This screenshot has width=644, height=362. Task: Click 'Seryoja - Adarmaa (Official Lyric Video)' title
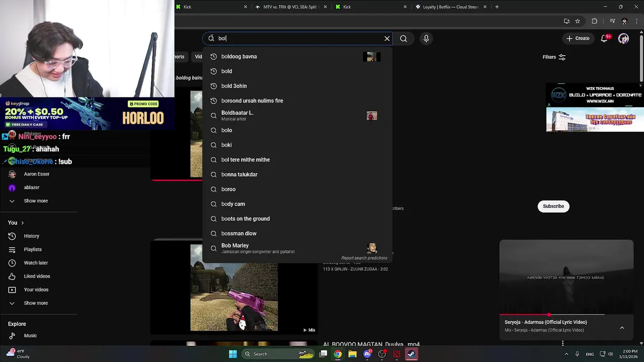pos(546,322)
